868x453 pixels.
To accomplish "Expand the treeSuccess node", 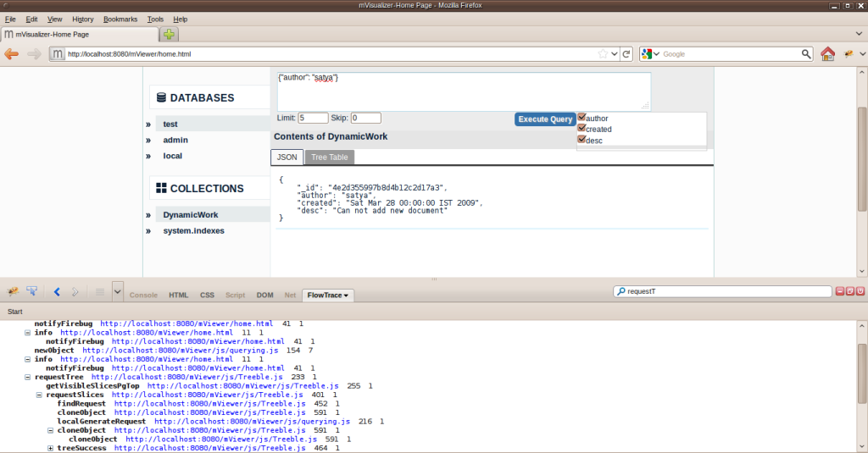I will coord(50,448).
